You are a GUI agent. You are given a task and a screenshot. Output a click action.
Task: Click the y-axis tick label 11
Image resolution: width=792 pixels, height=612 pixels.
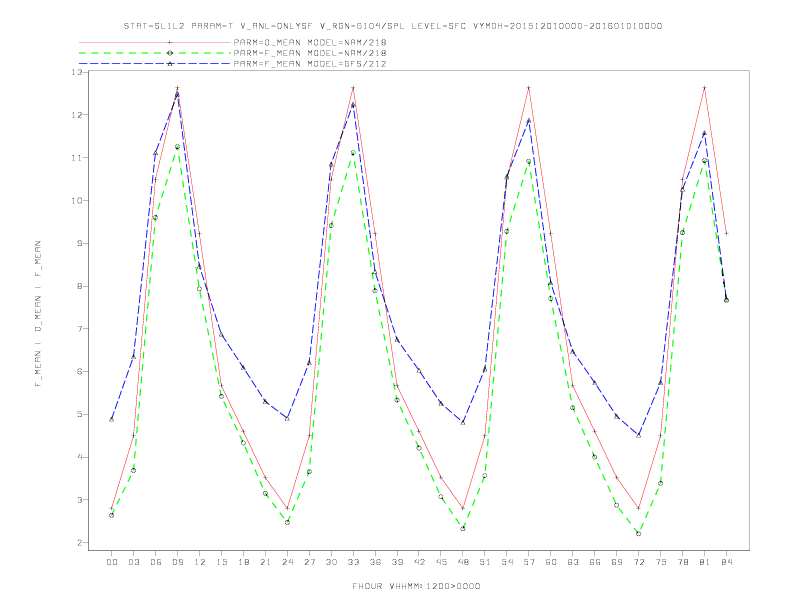coord(76,158)
